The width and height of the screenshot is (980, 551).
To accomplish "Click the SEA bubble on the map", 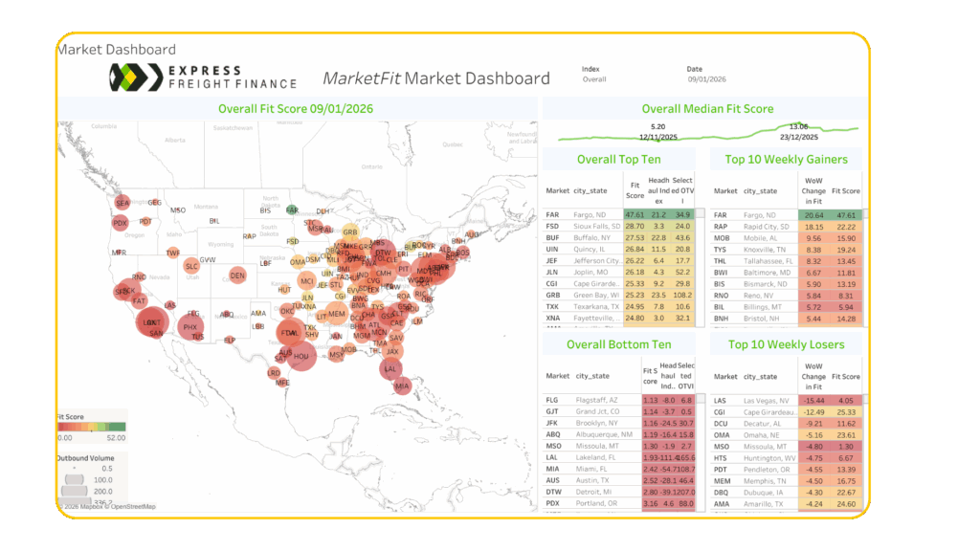I will coord(122,203).
